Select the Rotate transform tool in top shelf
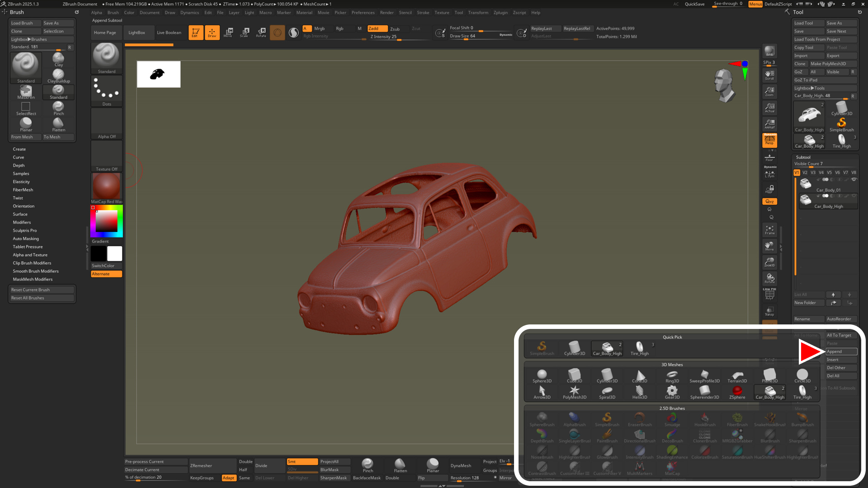 [261, 33]
